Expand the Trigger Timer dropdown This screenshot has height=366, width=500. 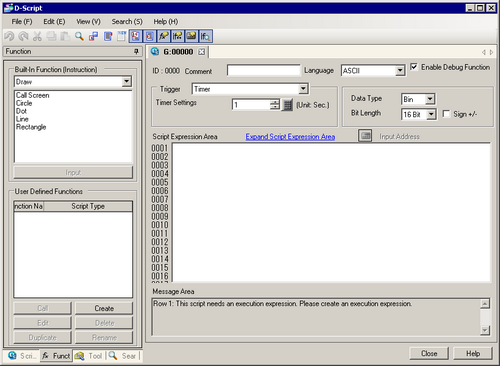[303, 89]
